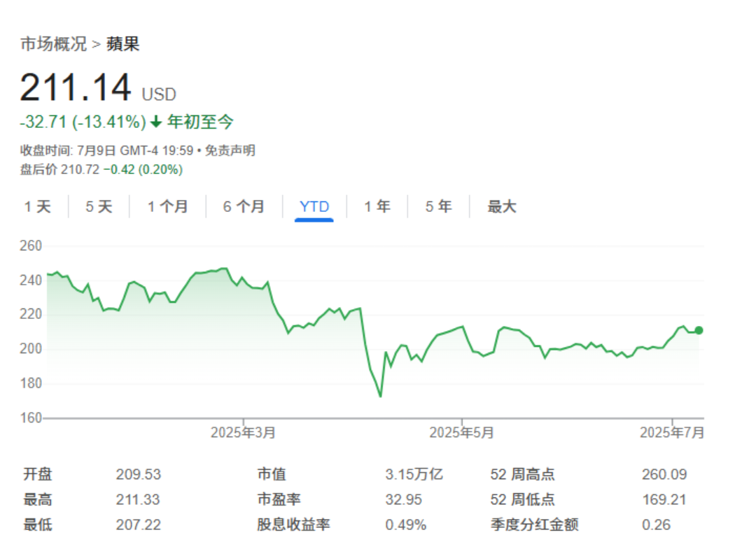Click the 蘋果 breadcrumb title
Image resolution: width=756 pixels, height=556 pixels.
point(123,44)
